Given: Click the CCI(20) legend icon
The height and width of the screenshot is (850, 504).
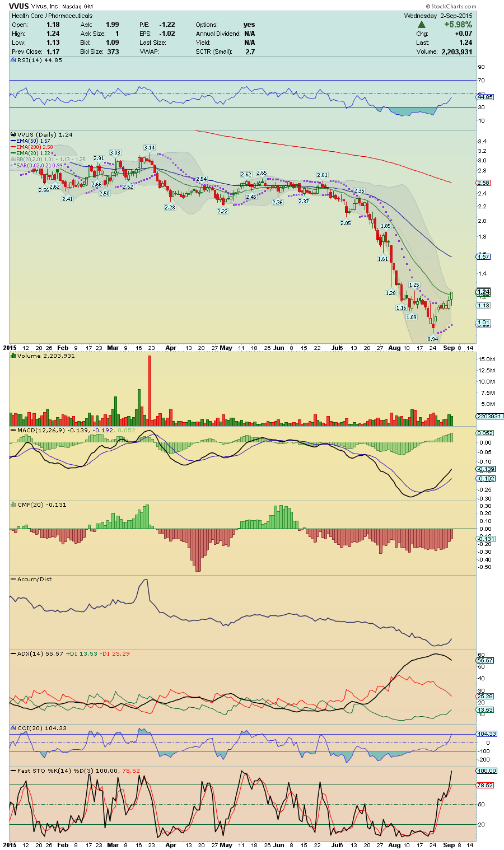Looking at the screenshot, I should pyautogui.click(x=14, y=728).
